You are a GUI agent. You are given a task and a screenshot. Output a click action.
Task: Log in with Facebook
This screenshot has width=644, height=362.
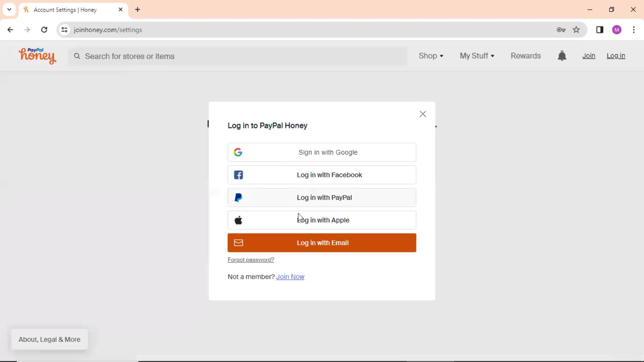point(322,175)
